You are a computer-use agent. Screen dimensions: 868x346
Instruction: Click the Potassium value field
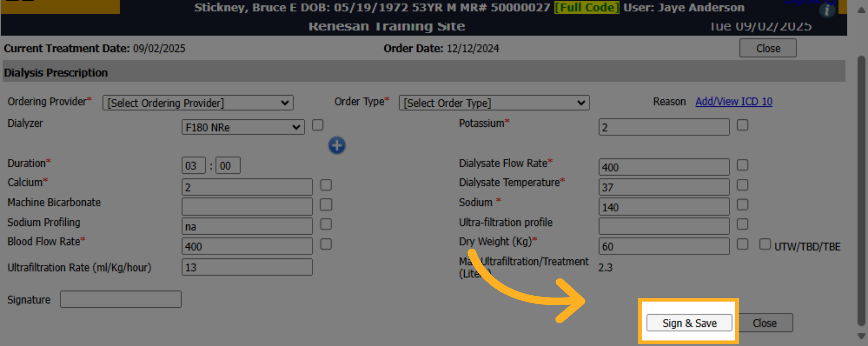tap(664, 127)
